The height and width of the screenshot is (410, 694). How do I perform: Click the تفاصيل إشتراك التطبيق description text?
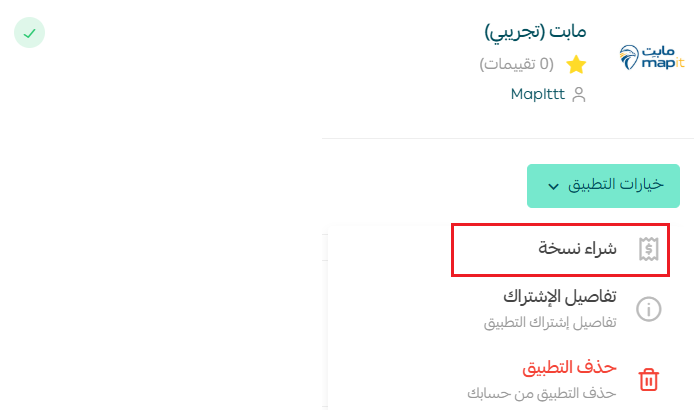click(550, 322)
